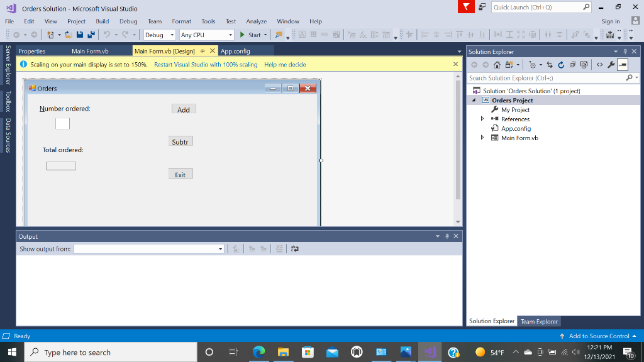Click the Total ordered label box on the form
This screenshot has height=362, width=644.
61,166
